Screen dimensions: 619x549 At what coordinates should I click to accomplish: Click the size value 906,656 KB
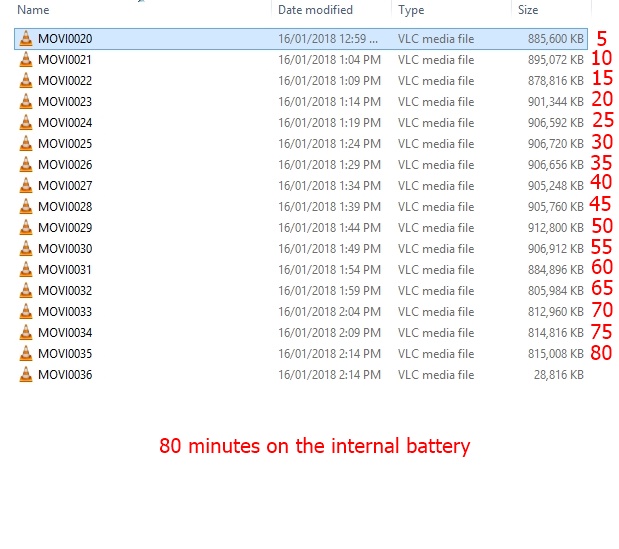(x=555, y=165)
